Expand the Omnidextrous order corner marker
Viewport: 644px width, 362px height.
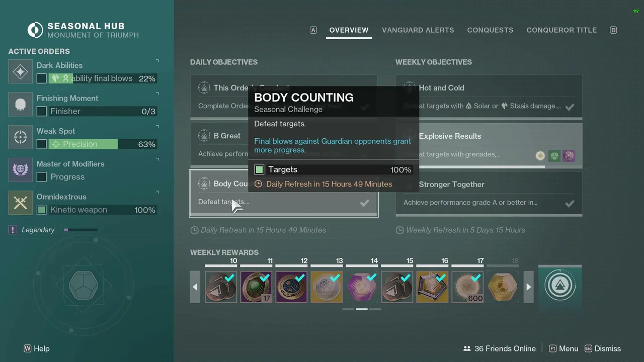pos(157,193)
